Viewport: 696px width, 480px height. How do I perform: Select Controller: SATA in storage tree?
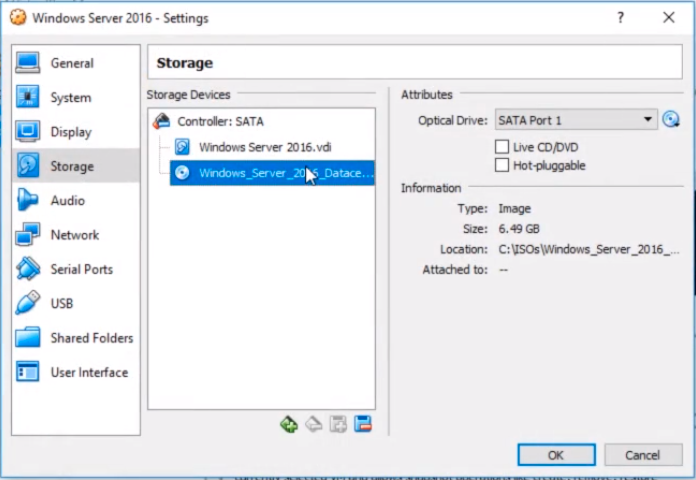[x=261, y=121]
